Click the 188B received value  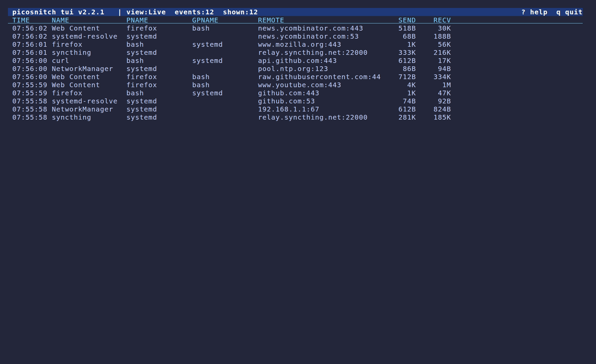click(442, 36)
